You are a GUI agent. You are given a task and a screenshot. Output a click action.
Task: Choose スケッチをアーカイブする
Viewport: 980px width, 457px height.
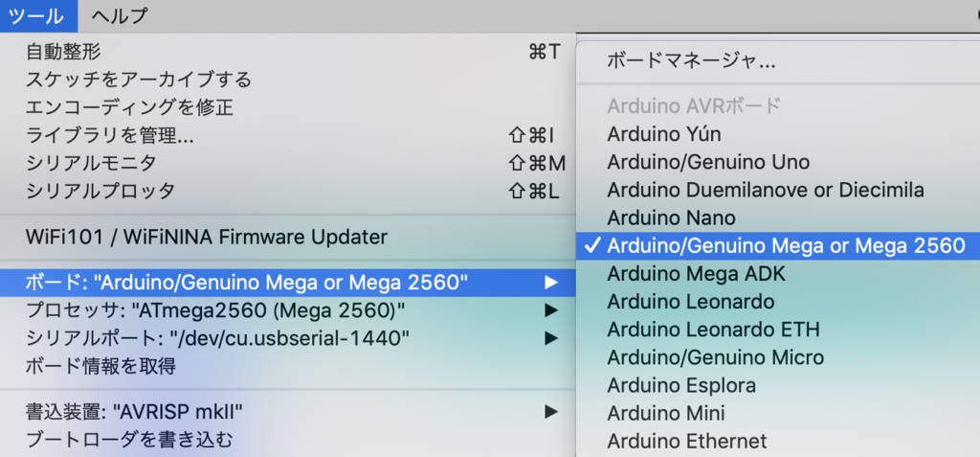139,80
